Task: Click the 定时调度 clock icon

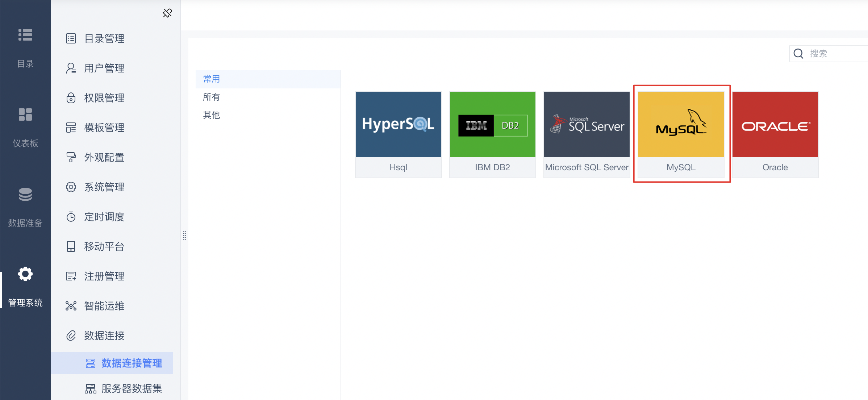Action: (x=71, y=217)
